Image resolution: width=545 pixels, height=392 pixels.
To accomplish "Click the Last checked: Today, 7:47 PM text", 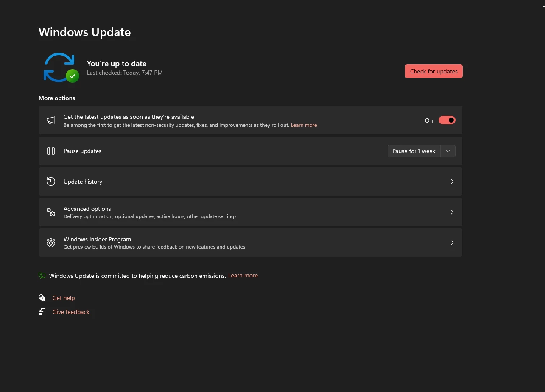I will pos(125,73).
